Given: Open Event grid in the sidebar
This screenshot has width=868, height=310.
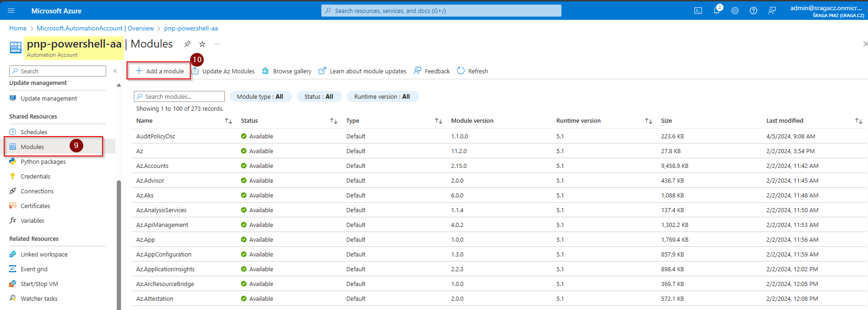Looking at the screenshot, I should pyautogui.click(x=34, y=269).
